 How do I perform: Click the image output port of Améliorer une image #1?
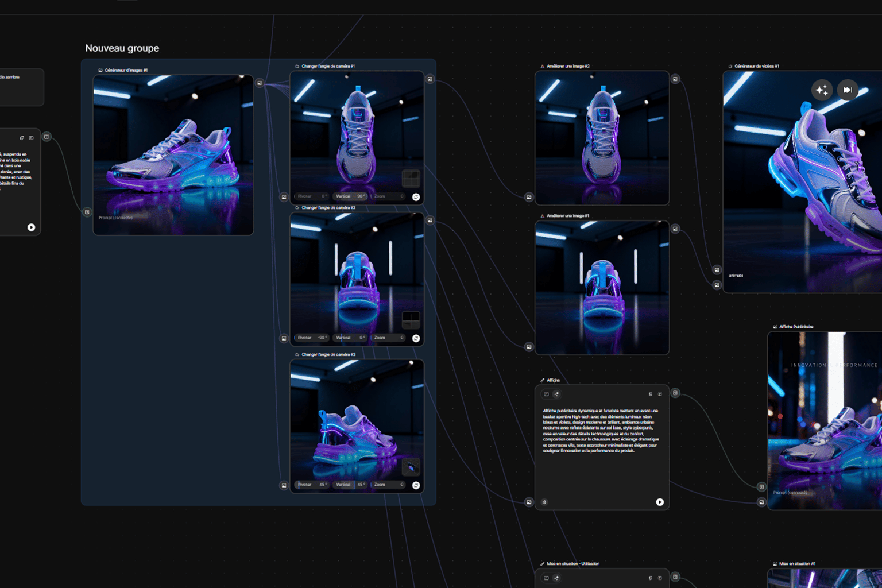[x=675, y=229]
